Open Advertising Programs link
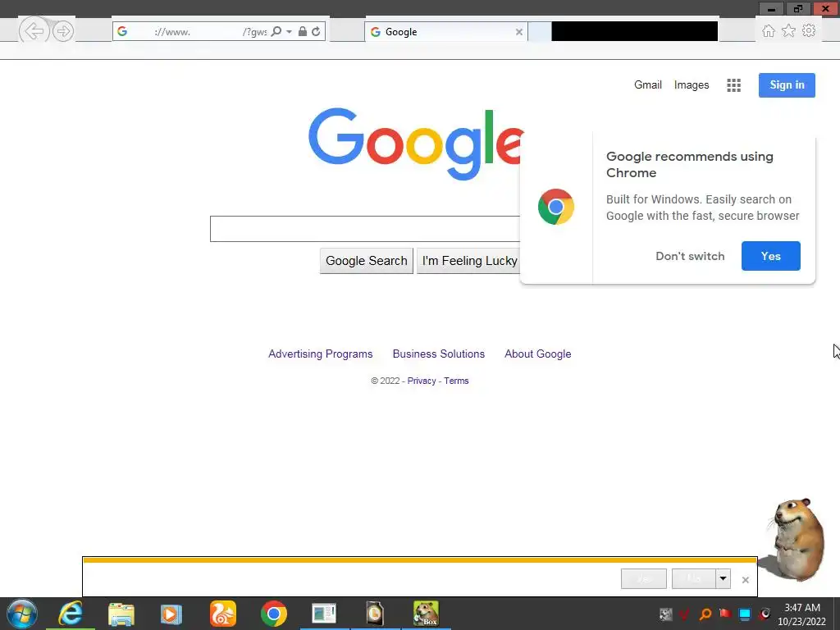Image resolution: width=840 pixels, height=630 pixels. tap(321, 354)
